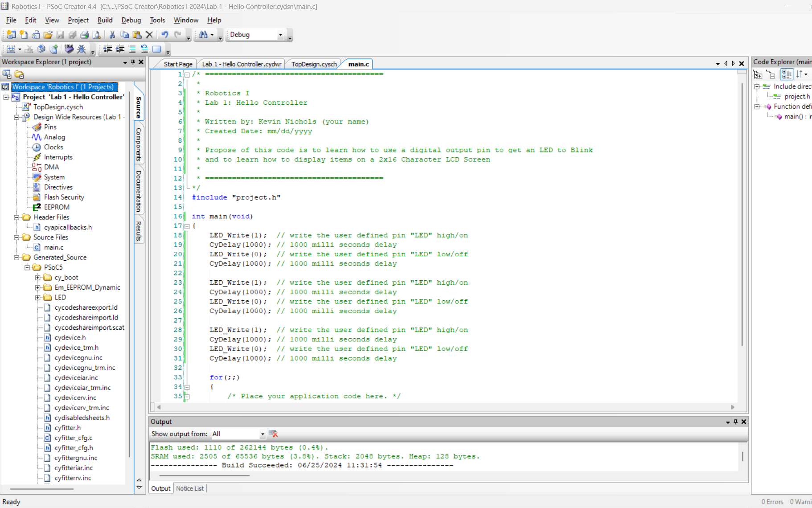Switch to Lab 1 - Hello Controller.cydwr tab
This screenshot has width=812, height=508.
click(242, 64)
